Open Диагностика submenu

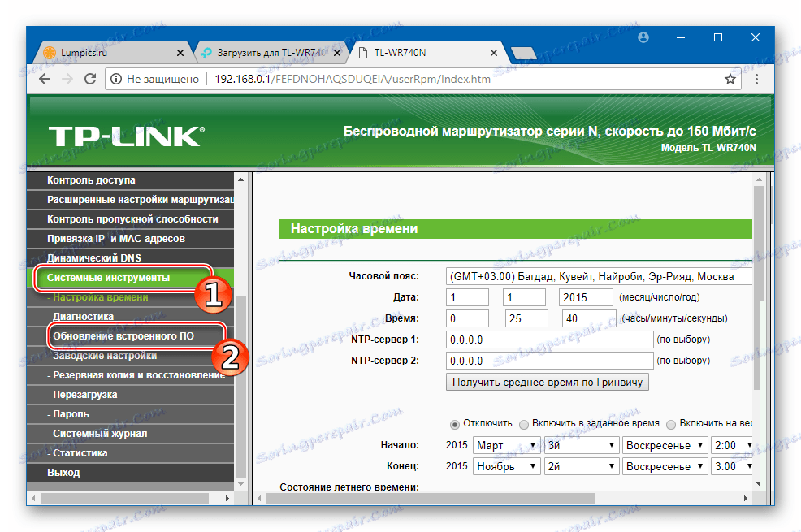click(130, 317)
